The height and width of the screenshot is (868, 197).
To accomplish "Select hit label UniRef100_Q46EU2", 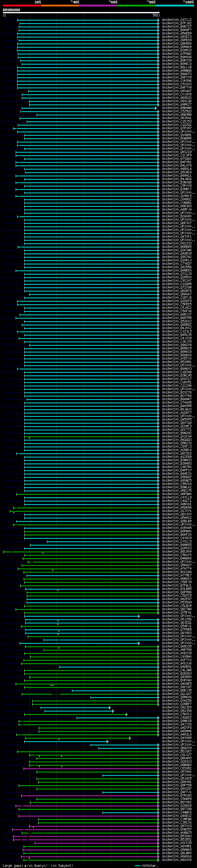I will point(177,816).
